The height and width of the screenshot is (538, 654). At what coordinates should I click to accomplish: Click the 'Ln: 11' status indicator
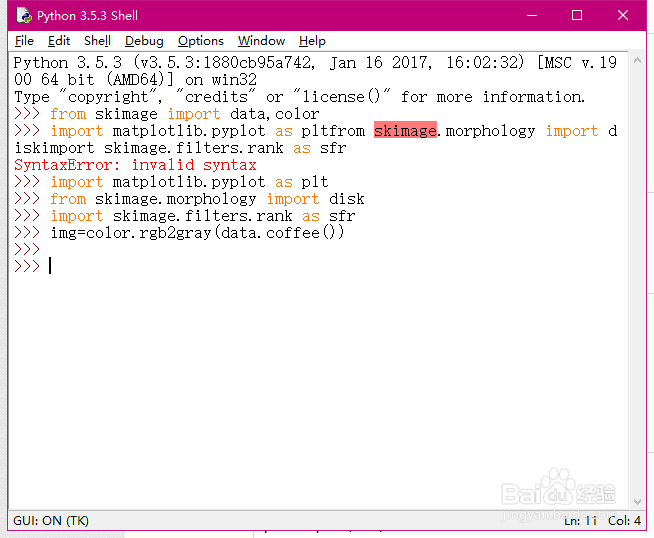tap(580, 520)
